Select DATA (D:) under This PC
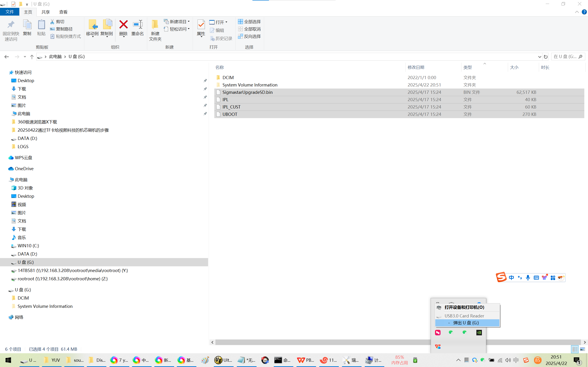Image resolution: width=588 pixels, height=367 pixels. (x=27, y=254)
